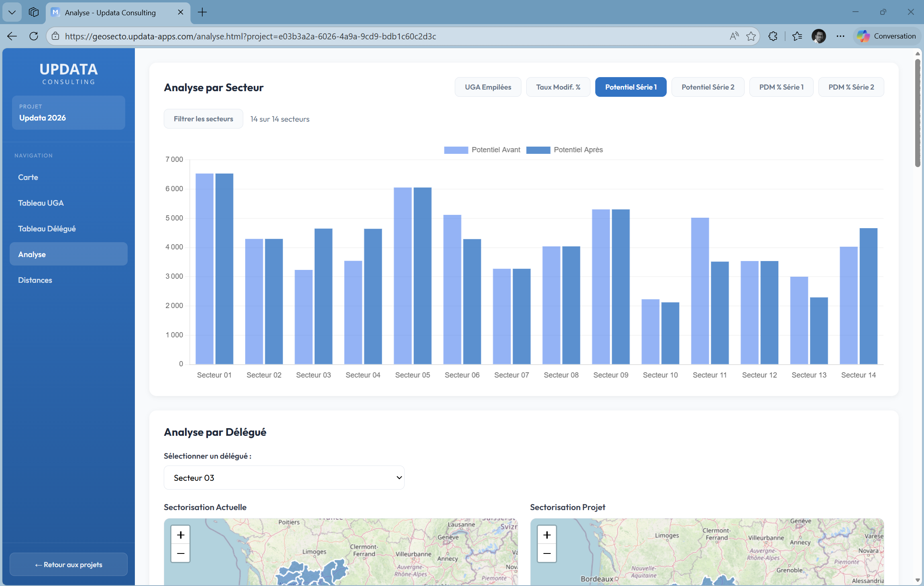The width and height of the screenshot is (924, 586).
Task: Enable Read Aloud in the address bar
Action: 734,36
